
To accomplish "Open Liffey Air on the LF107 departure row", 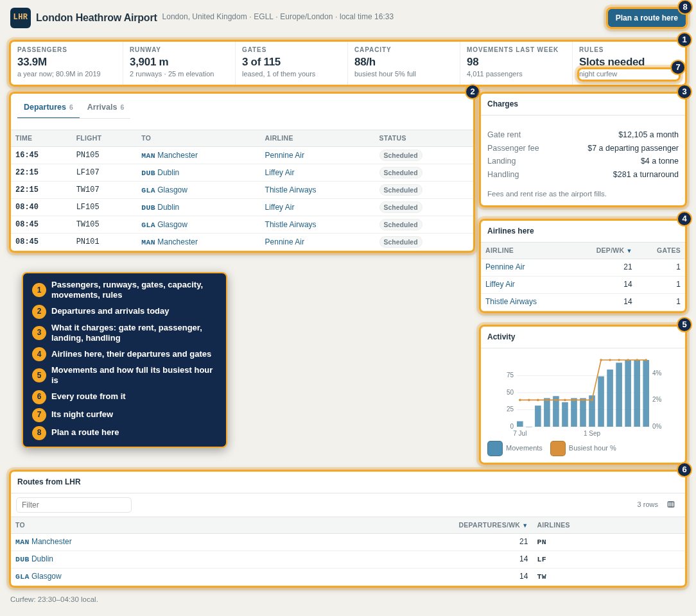I will 280,173.
